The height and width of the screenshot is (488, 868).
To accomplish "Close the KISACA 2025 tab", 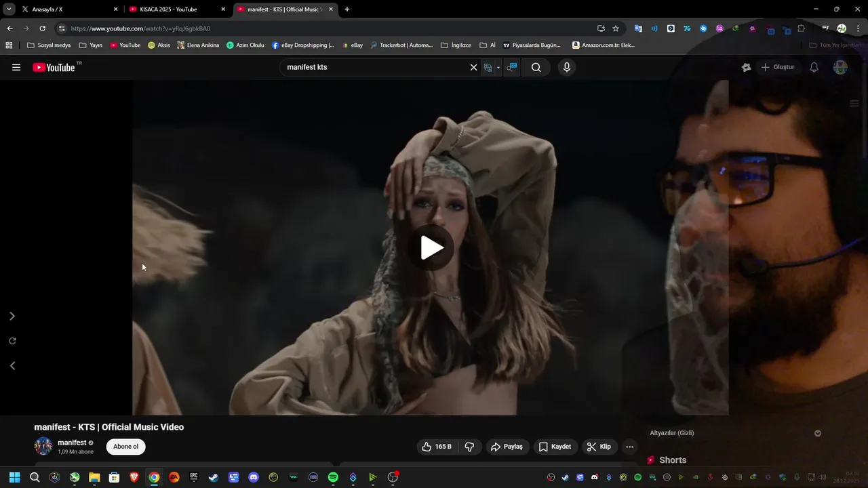I will click(x=223, y=9).
